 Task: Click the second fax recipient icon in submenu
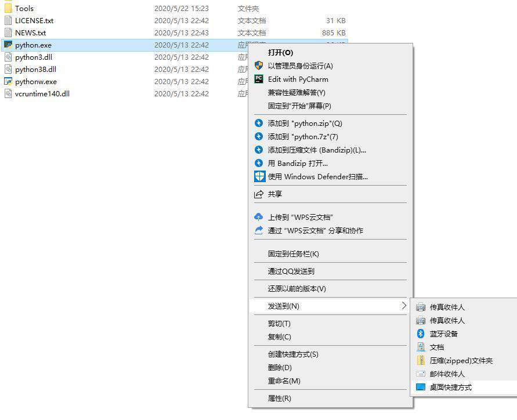coord(421,320)
